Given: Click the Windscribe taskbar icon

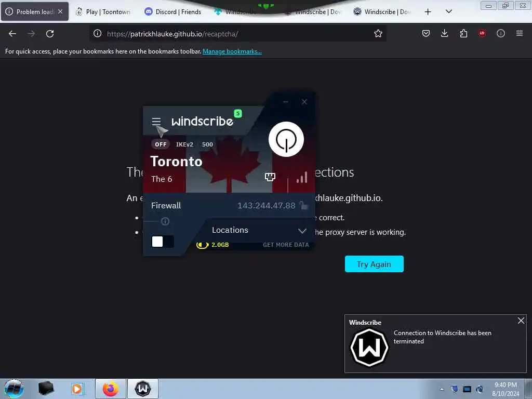Looking at the screenshot, I should 143,389.
